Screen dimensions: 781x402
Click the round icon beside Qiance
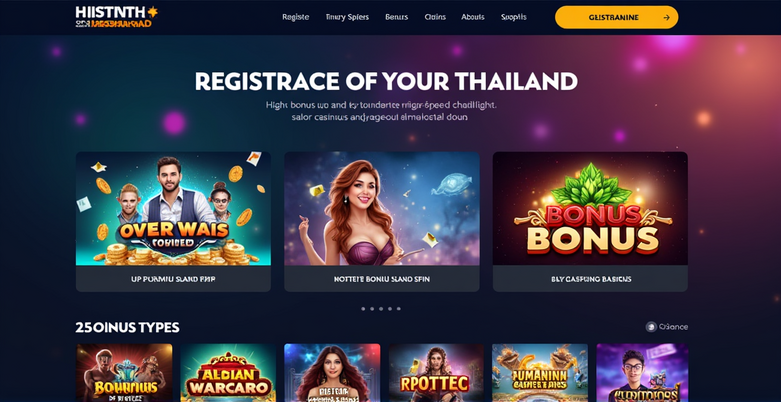point(651,327)
